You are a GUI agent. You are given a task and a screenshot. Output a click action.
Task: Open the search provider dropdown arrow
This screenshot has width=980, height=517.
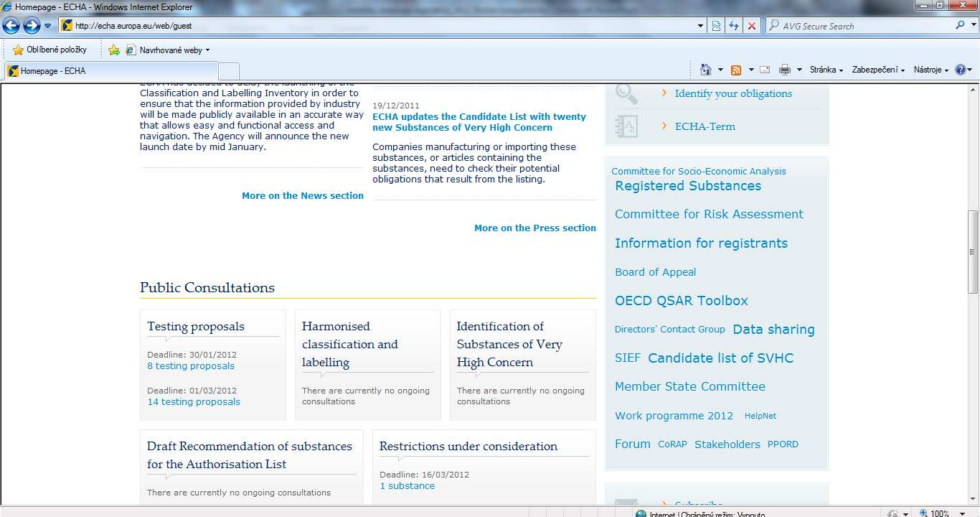coord(972,26)
